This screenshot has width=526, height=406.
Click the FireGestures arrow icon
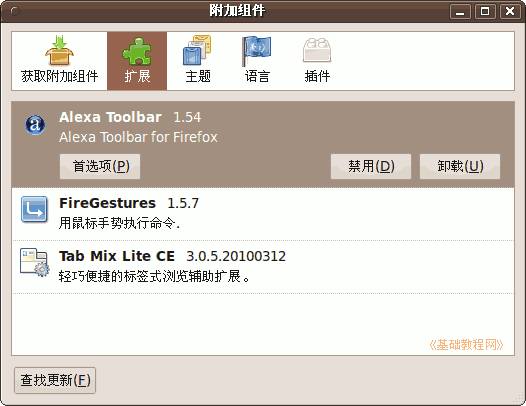[34, 209]
